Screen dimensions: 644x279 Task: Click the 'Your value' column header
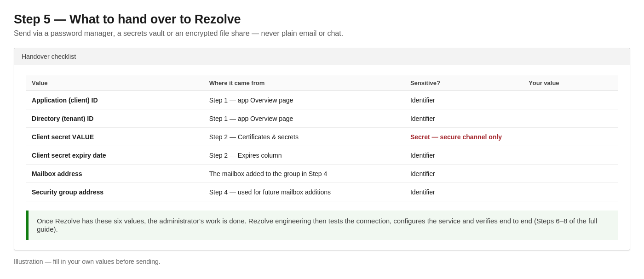[x=544, y=83]
